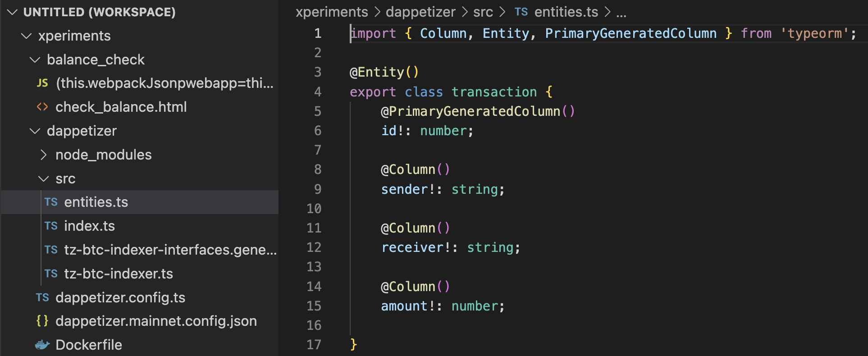868x356 pixels.
Task: Click the JSON braces icon of dappetizer.mainnet.config.json
Action: pos(42,321)
